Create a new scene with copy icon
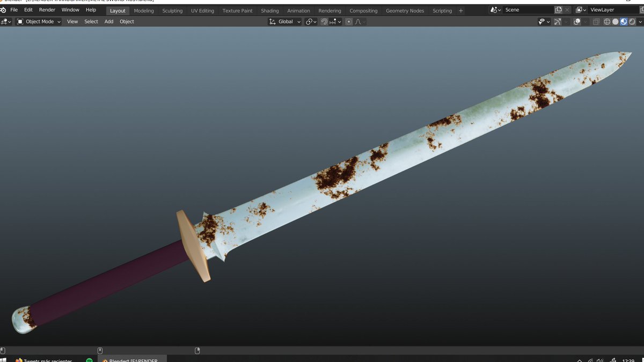Image resolution: width=644 pixels, height=362 pixels. (x=558, y=10)
